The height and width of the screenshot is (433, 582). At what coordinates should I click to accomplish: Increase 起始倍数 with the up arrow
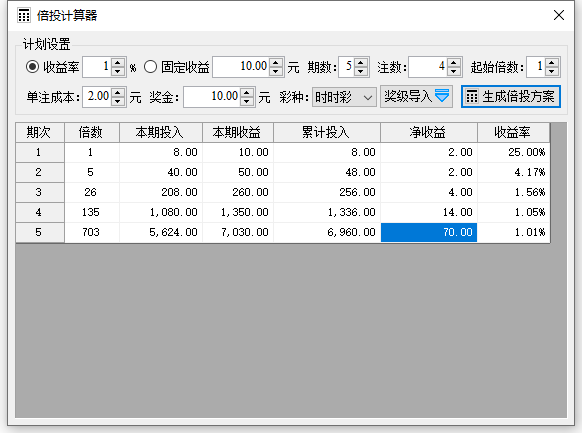click(x=552, y=63)
